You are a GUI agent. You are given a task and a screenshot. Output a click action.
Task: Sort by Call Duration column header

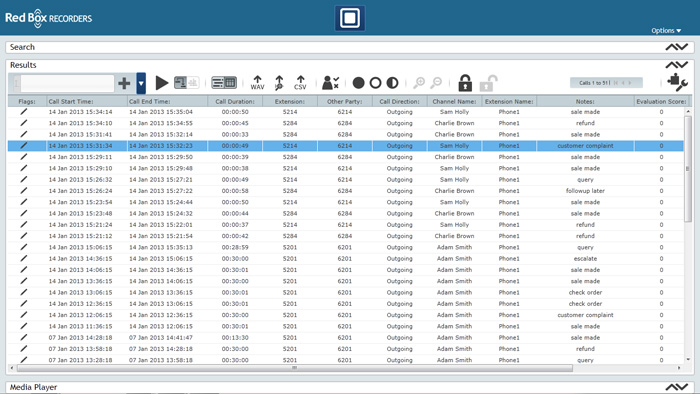(x=235, y=101)
